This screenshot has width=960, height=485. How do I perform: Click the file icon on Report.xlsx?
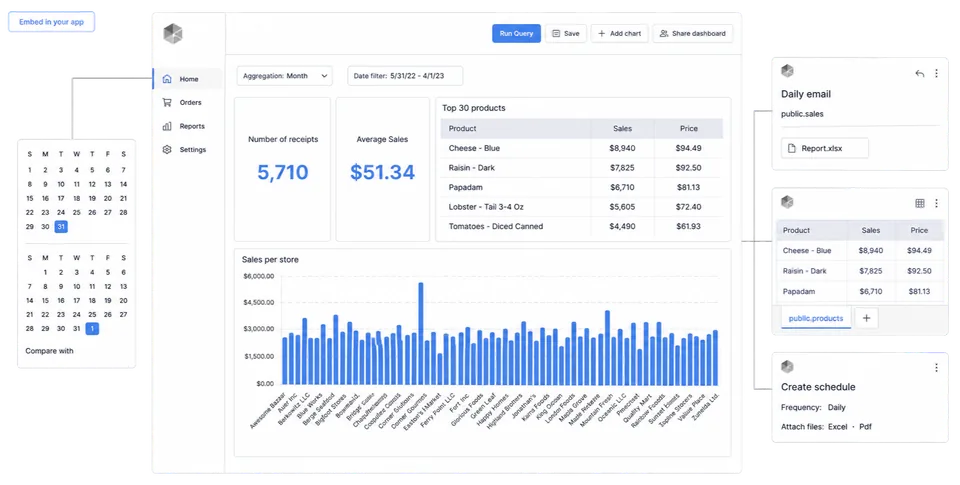[x=792, y=148]
